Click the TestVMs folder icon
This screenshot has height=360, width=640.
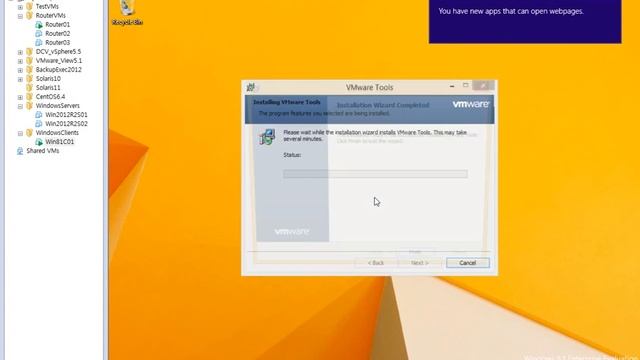coord(29,7)
